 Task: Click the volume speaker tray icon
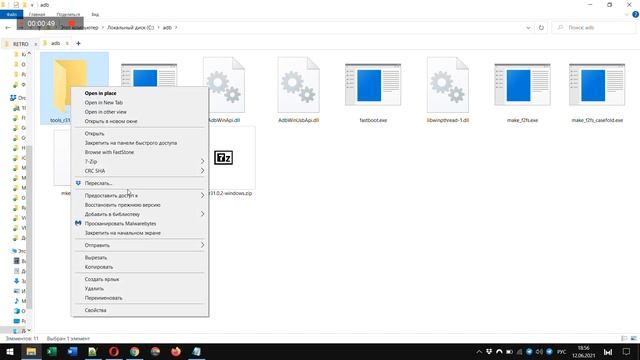point(539,352)
